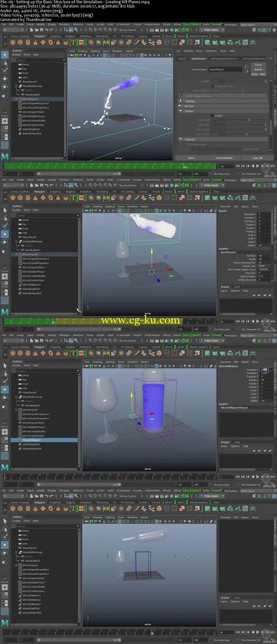This screenshot has width=277, height=644.
Task: Activate the Move tool in the second frame's toolbox
Action: coord(4,234)
